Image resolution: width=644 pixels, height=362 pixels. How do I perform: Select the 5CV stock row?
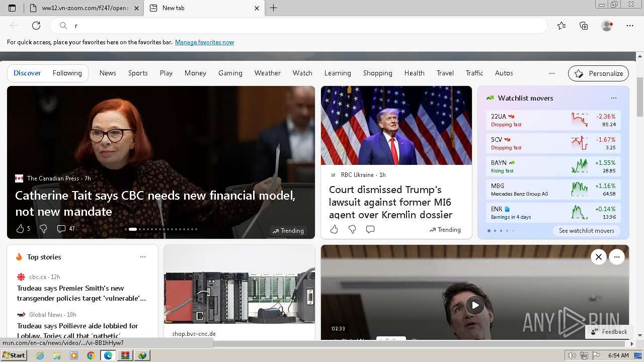click(x=553, y=143)
